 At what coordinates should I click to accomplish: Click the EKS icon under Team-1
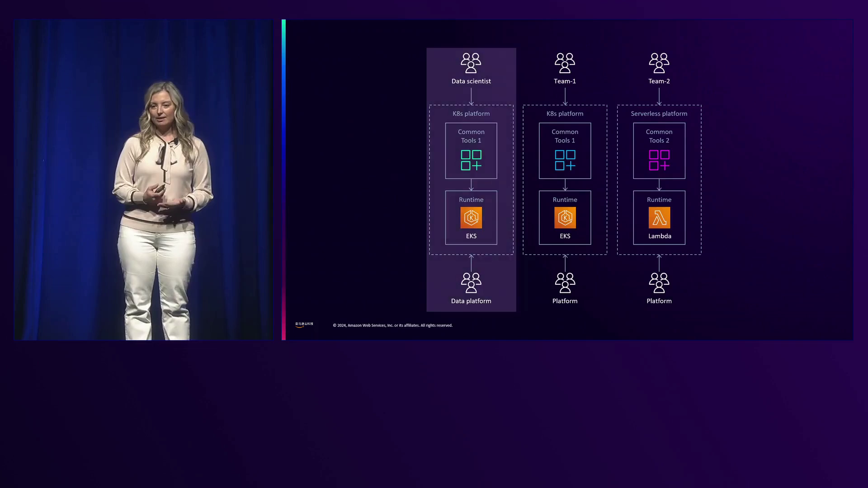[x=565, y=217]
